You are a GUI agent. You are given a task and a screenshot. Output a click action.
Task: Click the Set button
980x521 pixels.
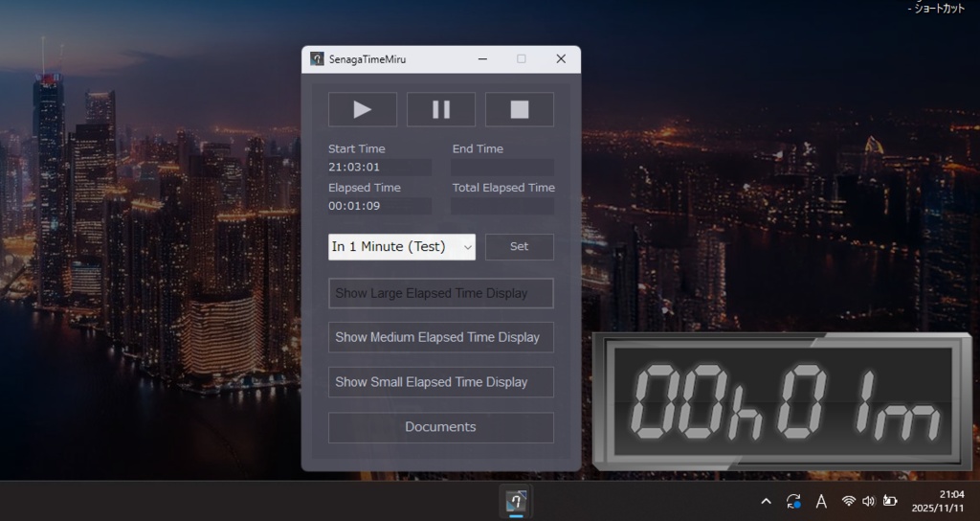520,247
